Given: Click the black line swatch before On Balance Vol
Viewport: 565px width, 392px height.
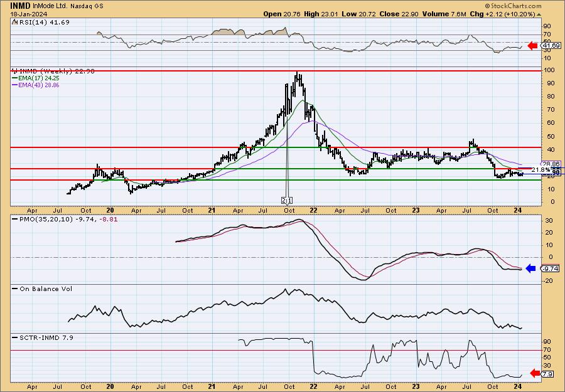Looking at the screenshot, I should [15, 289].
